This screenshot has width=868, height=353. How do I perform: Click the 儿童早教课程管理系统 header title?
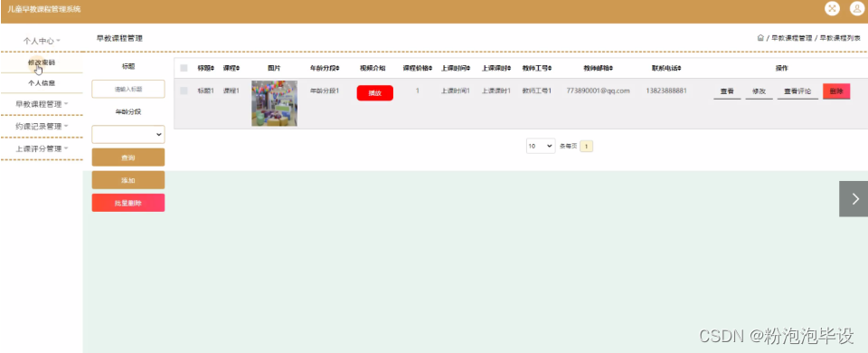tap(44, 9)
